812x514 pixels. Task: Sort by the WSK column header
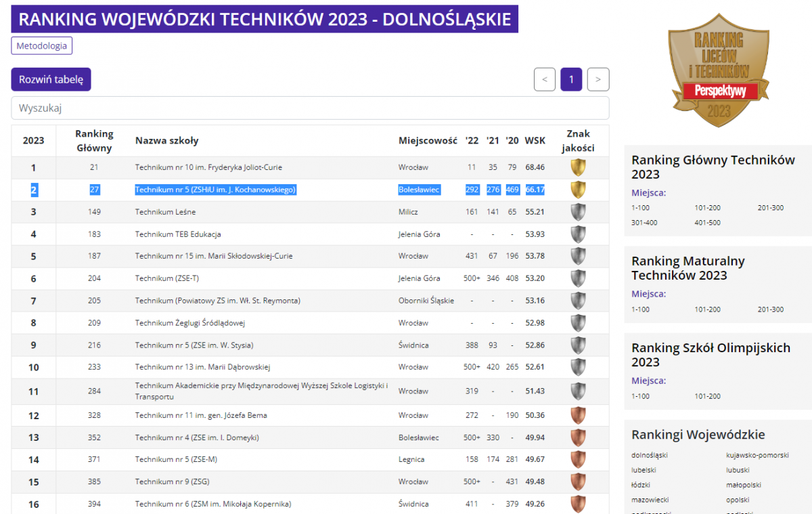(x=535, y=140)
